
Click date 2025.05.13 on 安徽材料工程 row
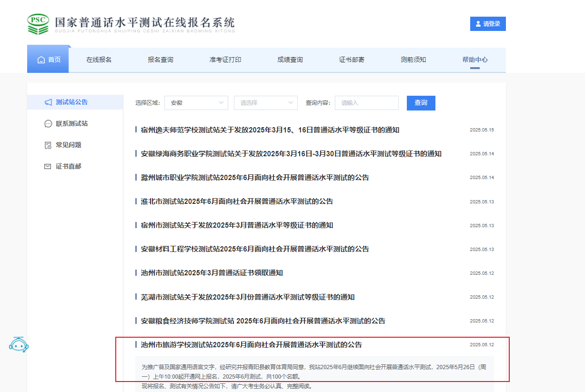coord(482,250)
